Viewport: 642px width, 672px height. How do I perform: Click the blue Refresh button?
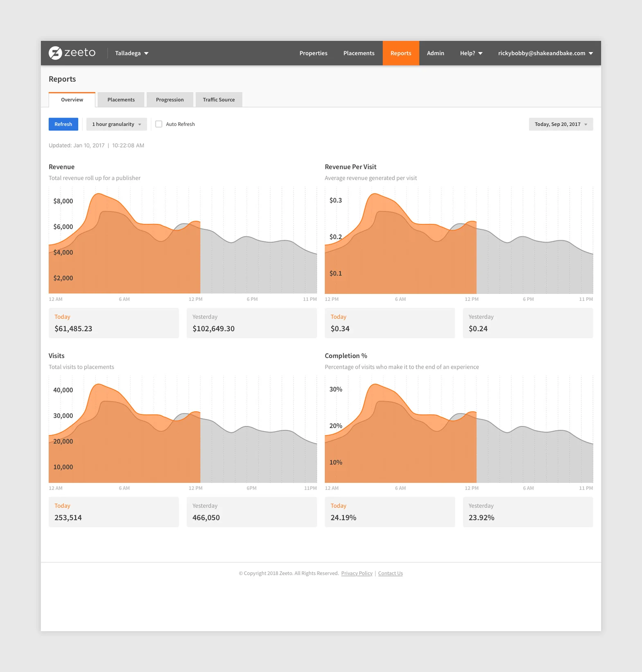click(x=63, y=124)
